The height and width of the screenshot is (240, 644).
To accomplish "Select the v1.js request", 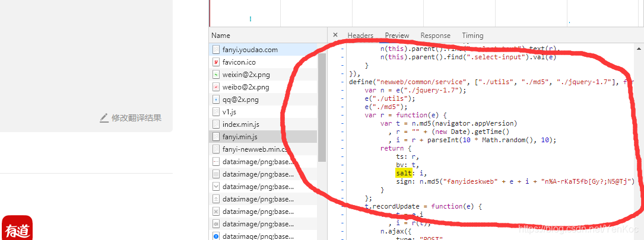I will coord(263,112).
